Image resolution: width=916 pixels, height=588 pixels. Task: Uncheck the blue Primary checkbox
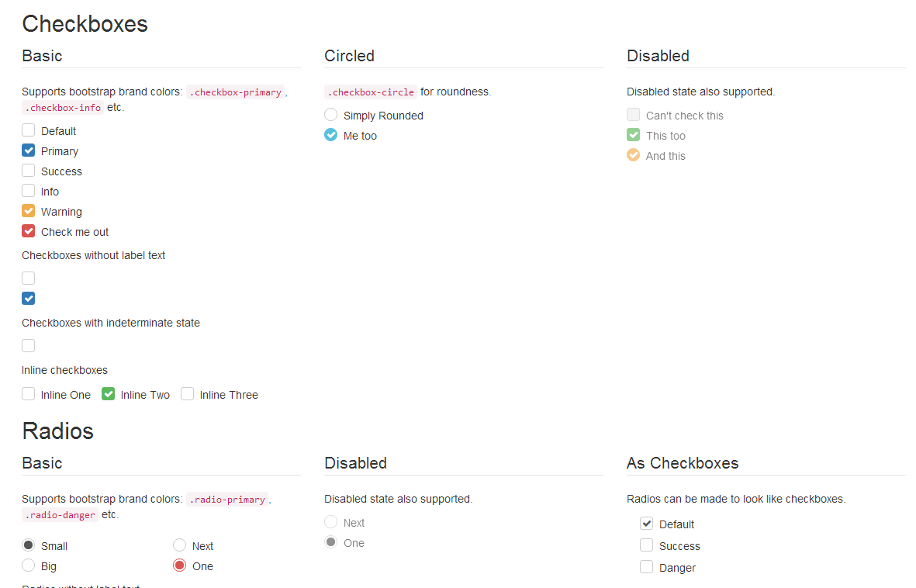pyautogui.click(x=28, y=150)
